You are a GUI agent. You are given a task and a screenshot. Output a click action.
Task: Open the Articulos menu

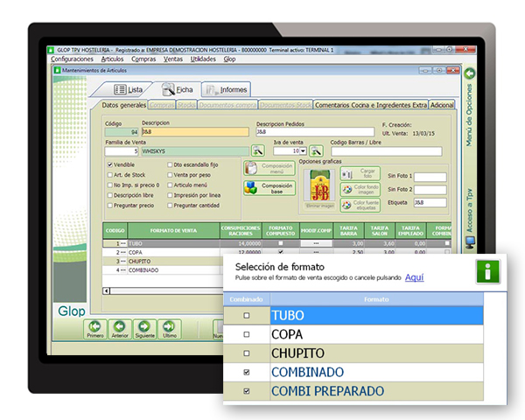112,59
